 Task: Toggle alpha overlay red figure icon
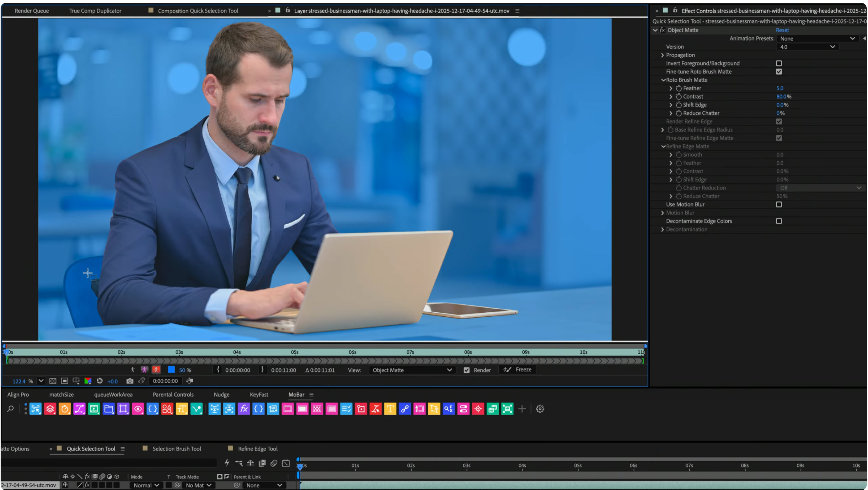point(156,370)
